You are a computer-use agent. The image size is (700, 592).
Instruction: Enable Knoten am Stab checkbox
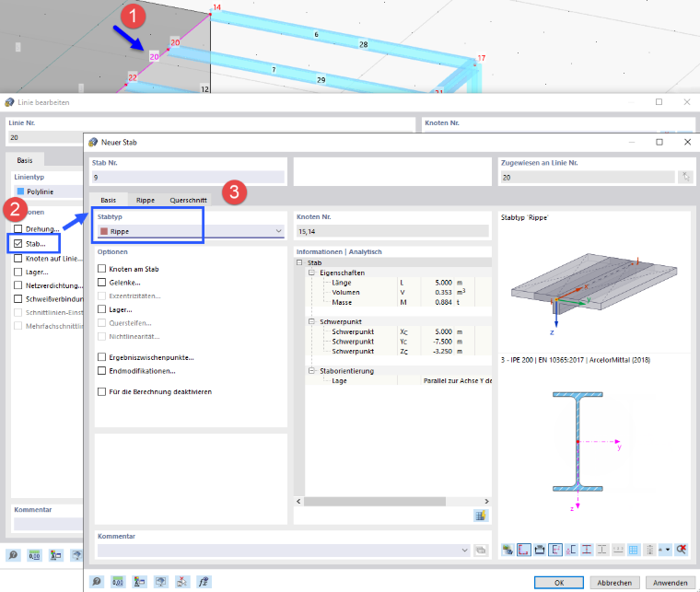pyautogui.click(x=102, y=269)
